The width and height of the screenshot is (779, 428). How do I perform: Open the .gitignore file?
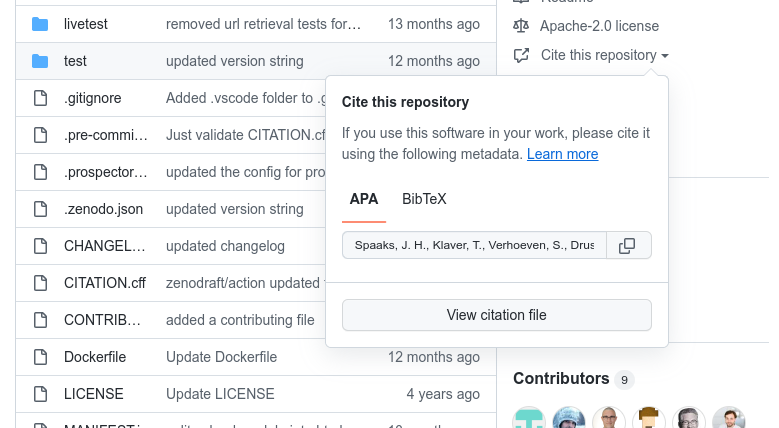[92, 98]
